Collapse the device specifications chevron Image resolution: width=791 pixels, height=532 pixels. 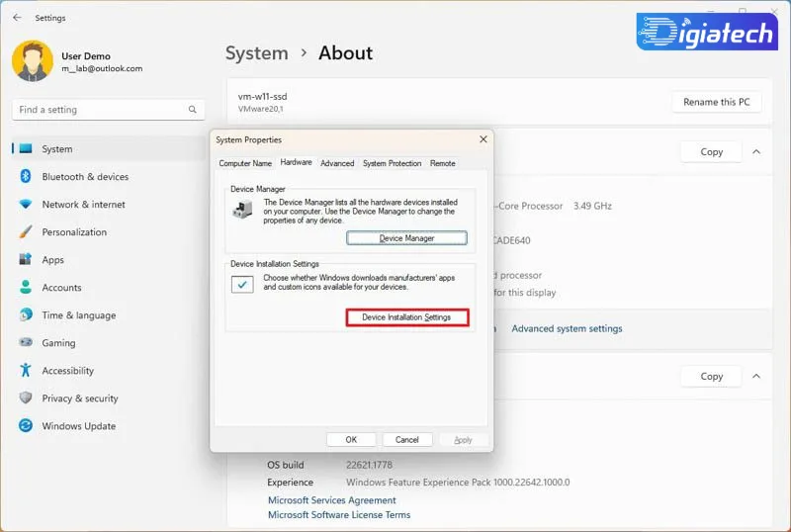(x=756, y=151)
